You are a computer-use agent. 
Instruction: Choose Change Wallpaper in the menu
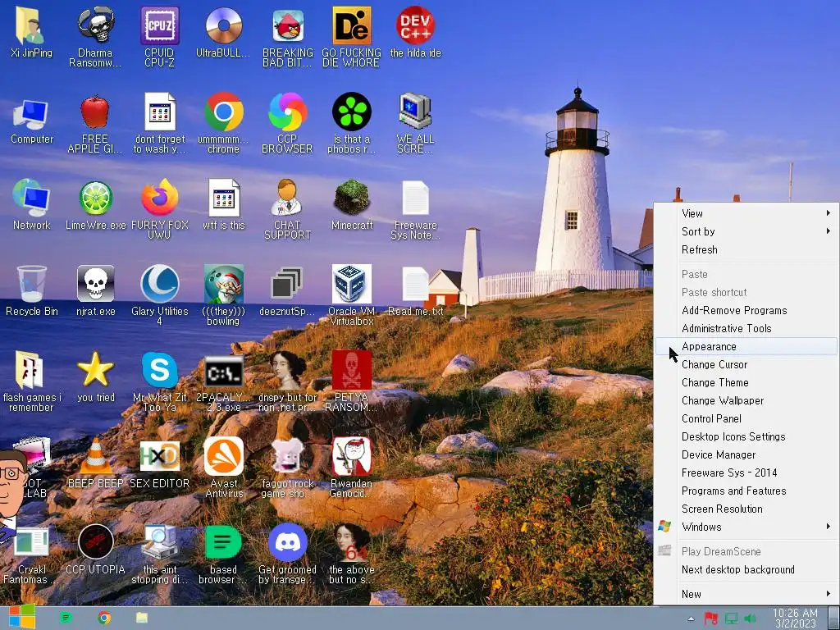tap(746, 400)
